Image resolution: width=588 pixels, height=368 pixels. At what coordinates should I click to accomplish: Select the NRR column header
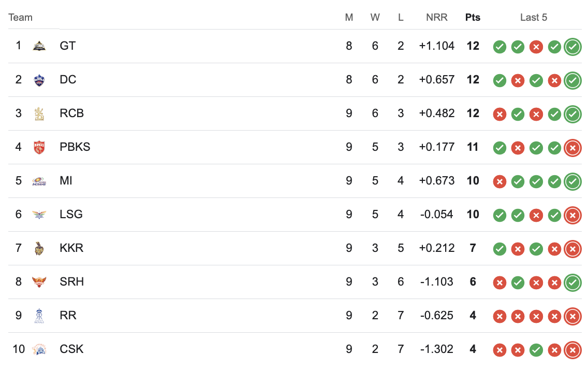(x=437, y=17)
